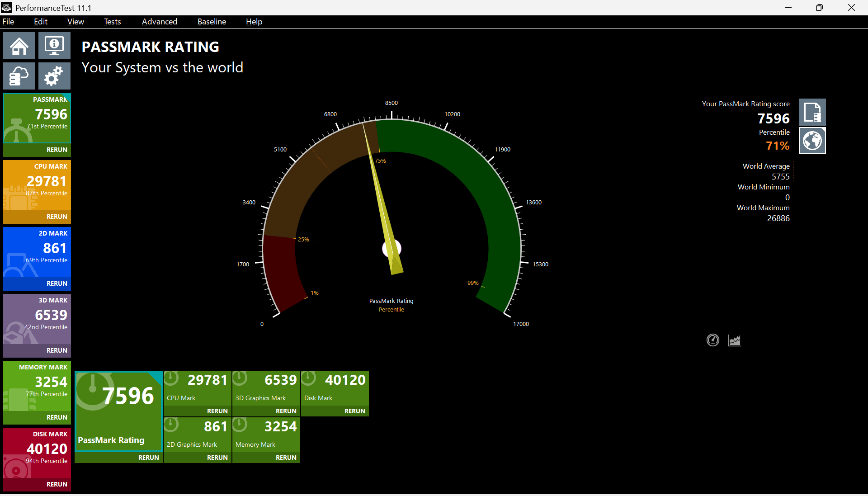The width and height of the screenshot is (868, 496).
Task: Open the cloud baseline management icon
Action: (x=19, y=76)
